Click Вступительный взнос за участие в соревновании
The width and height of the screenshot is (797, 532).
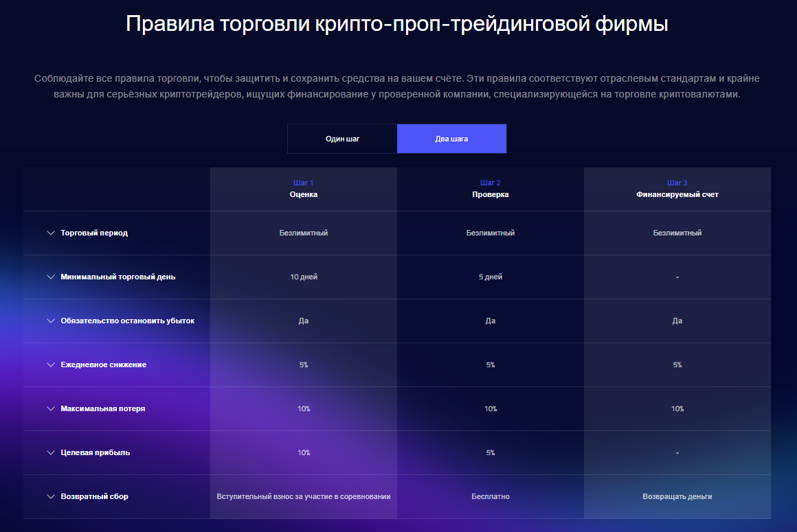point(304,496)
